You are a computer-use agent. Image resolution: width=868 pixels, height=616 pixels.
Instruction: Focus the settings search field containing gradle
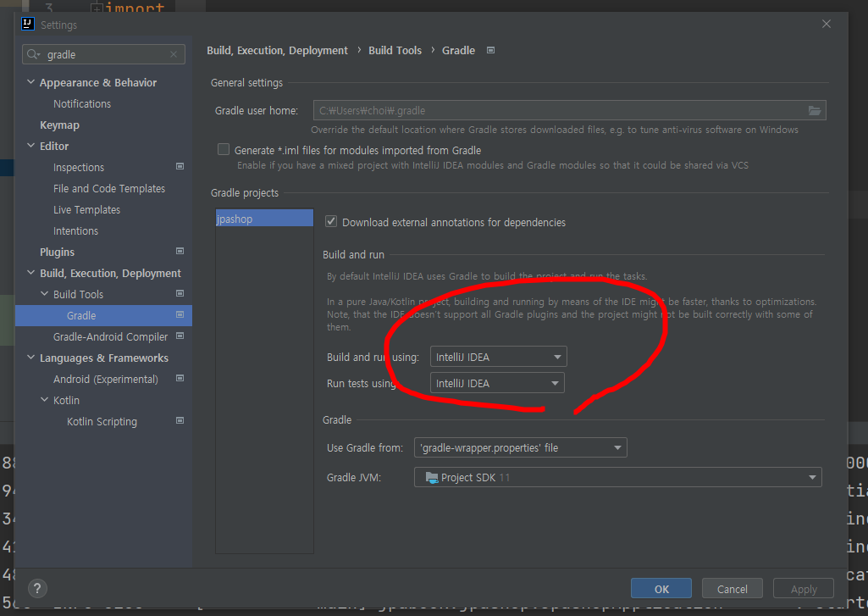[104, 54]
